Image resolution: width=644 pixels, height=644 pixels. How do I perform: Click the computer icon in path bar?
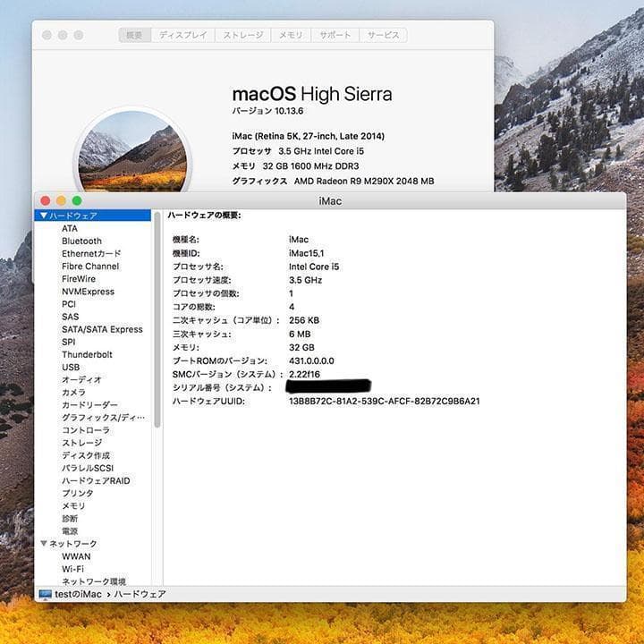pos(46,594)
